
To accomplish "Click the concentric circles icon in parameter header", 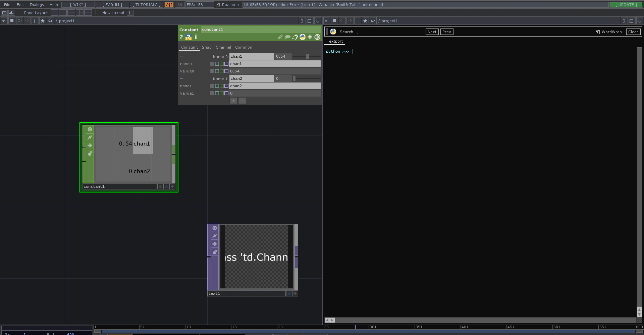I will click(317, 37).
